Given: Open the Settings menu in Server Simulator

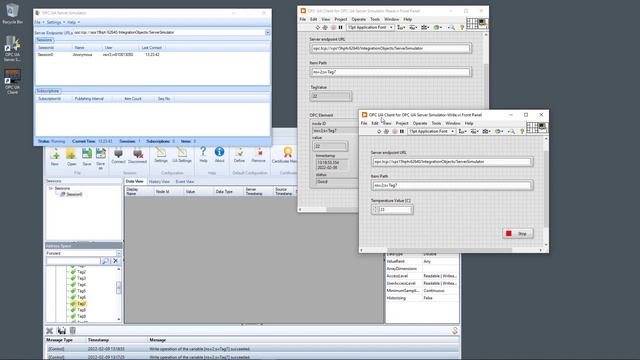Looking at the screenshot, I should click(x=54, y=22).
